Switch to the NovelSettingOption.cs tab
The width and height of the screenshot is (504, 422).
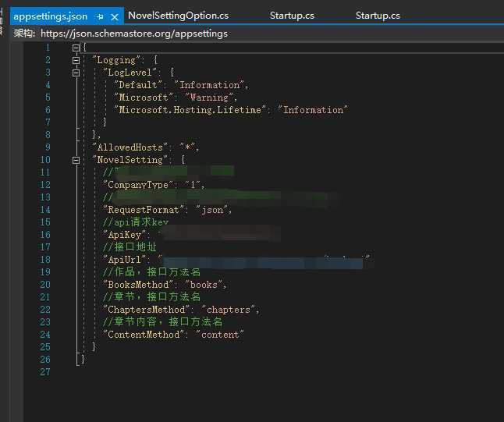pos(179,16)
